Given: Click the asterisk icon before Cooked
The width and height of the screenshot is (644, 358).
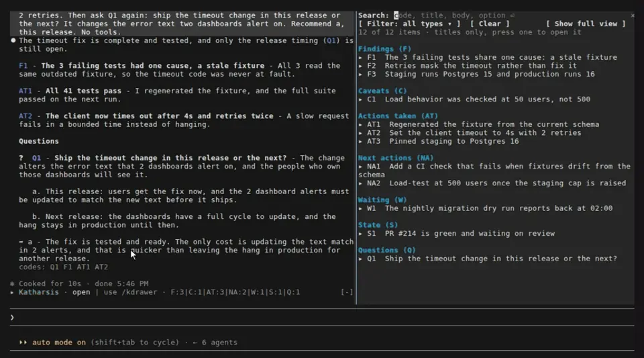Looking at the screenshot, I should coord(12,283).
